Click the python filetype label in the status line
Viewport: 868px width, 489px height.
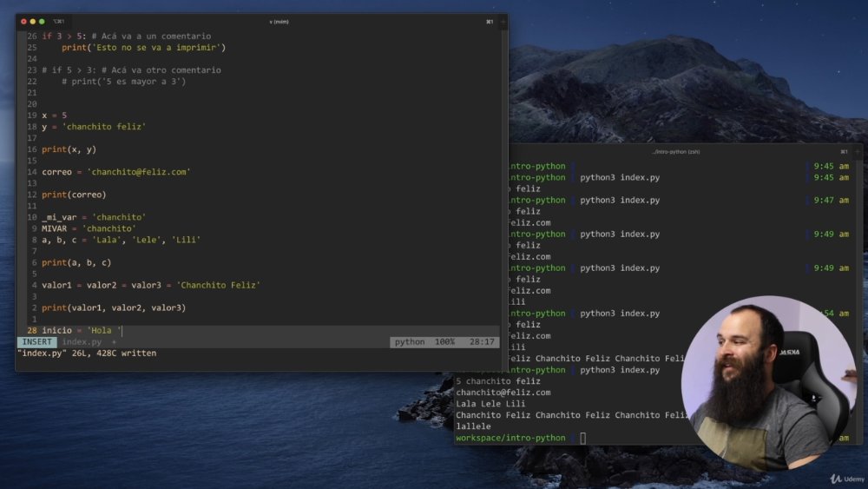pyautogui.click(x=410, y=341)
